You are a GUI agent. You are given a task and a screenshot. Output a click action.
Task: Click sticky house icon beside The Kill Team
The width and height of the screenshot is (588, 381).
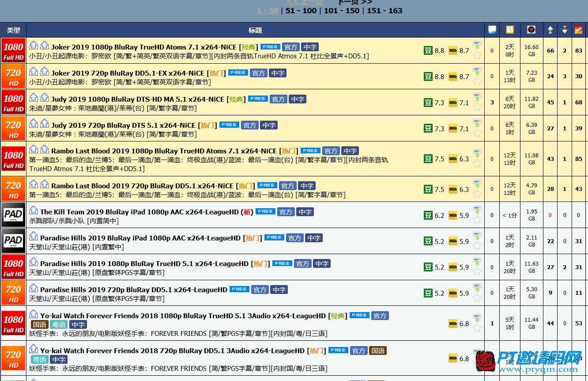tap(34, 210)
